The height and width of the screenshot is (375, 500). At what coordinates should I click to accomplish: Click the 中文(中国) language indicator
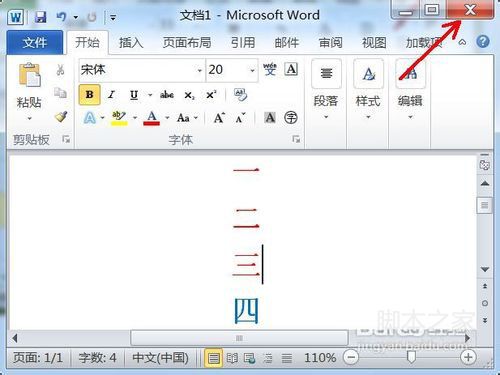click(160, 358)
